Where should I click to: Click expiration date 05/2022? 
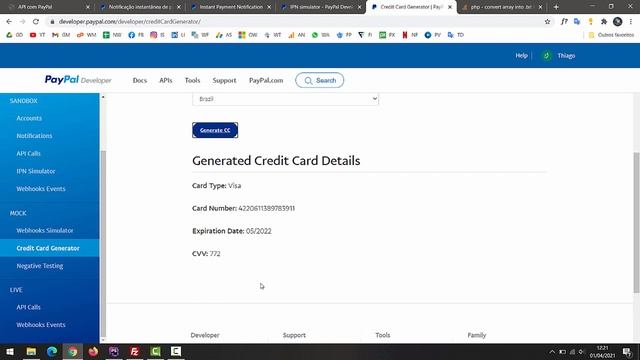coord(259,231)
